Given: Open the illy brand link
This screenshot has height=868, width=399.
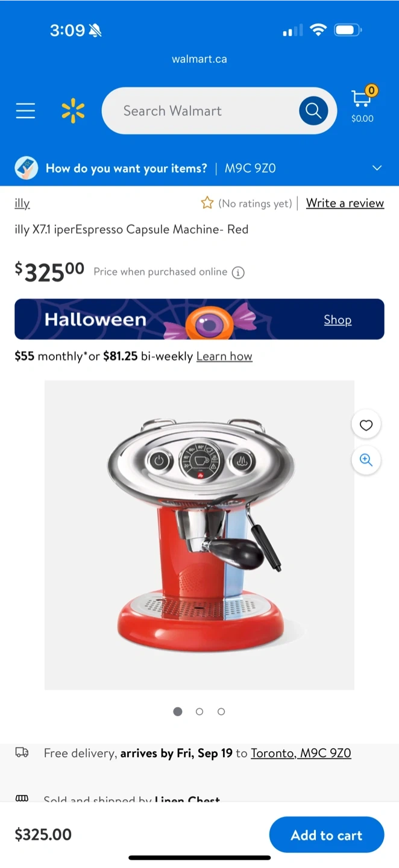Looking at the screenshot, I should [22, 203].
